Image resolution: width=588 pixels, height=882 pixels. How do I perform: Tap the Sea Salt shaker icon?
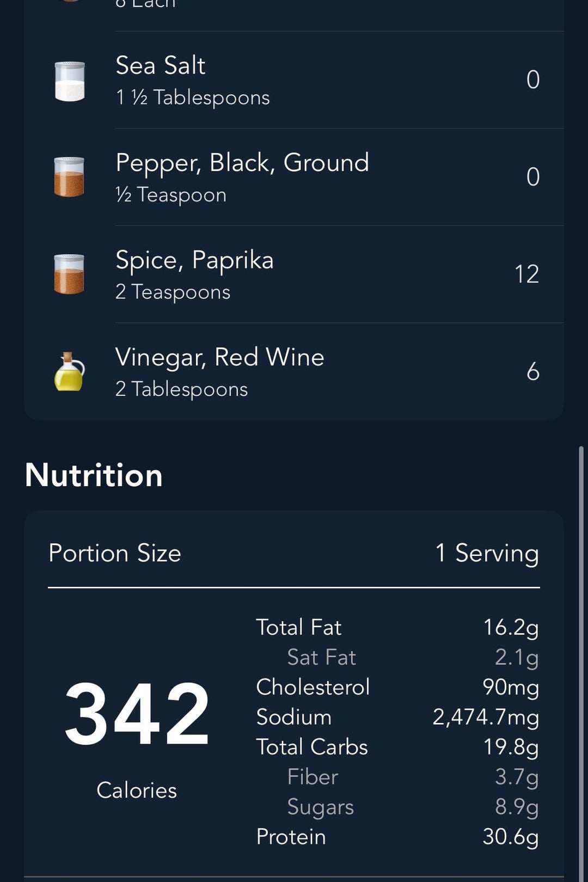coord(70,81)
